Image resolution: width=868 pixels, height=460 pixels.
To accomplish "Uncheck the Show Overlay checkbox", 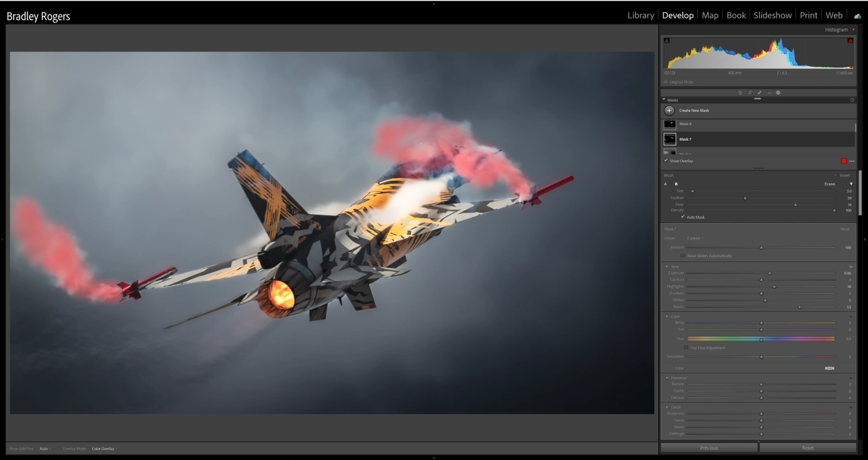I will [x=666, y=160].
